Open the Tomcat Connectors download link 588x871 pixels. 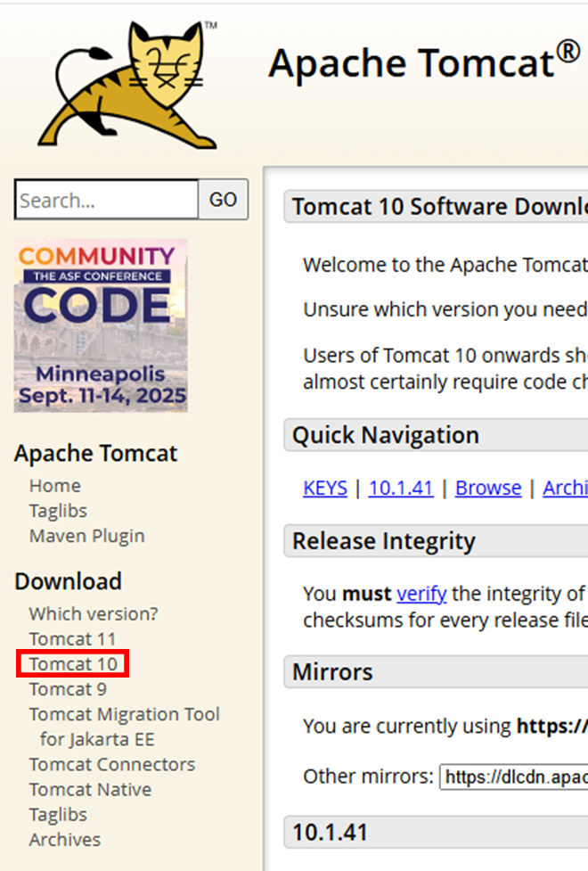pyautogui.click(x=112, y=764)
